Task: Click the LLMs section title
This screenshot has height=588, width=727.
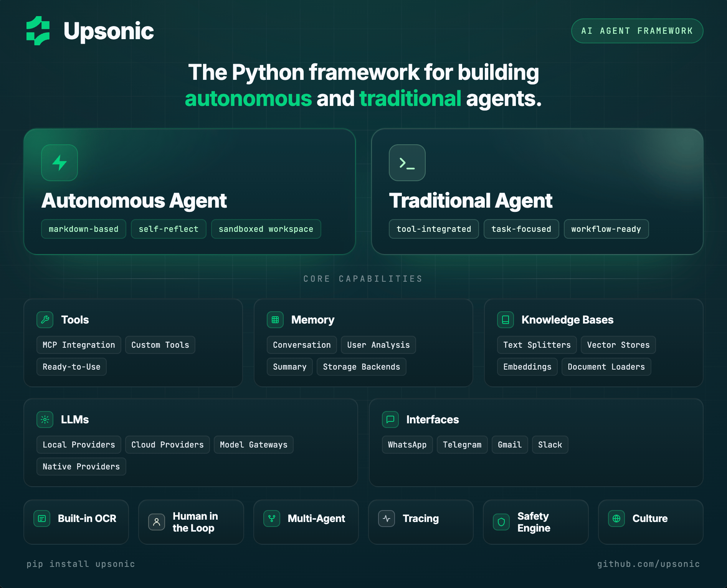Action: 75,420
